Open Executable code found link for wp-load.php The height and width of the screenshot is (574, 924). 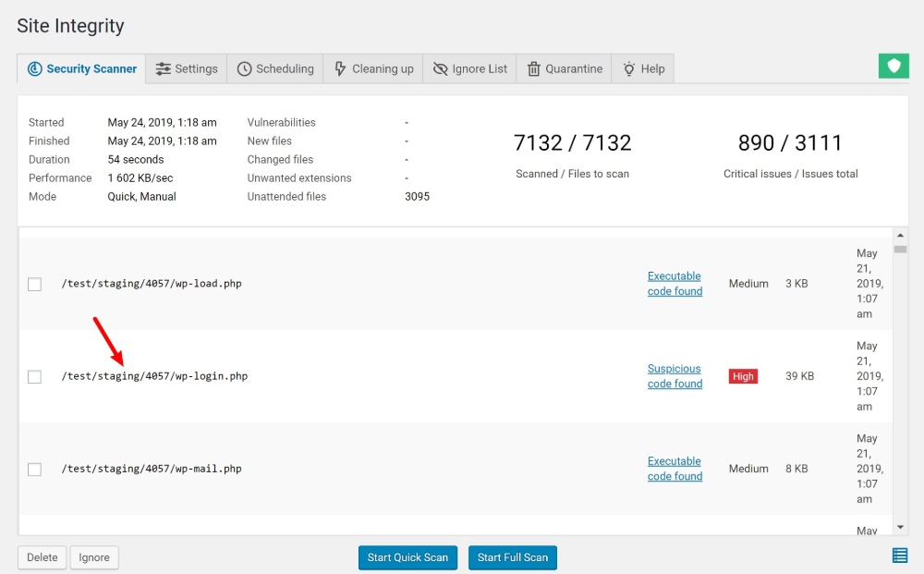(x=675, y=284)
